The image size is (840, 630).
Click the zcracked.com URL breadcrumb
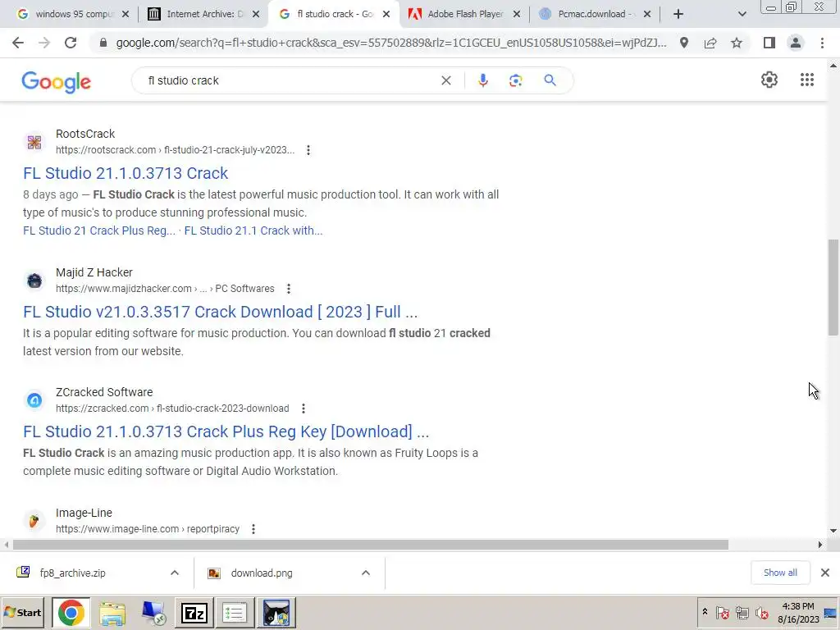[172, 409]
